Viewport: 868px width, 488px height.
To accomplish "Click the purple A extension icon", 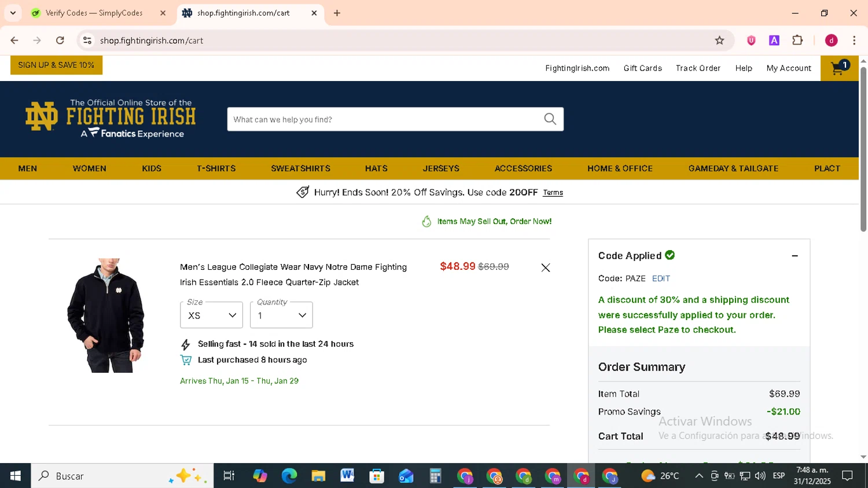I will pos(774,41).
